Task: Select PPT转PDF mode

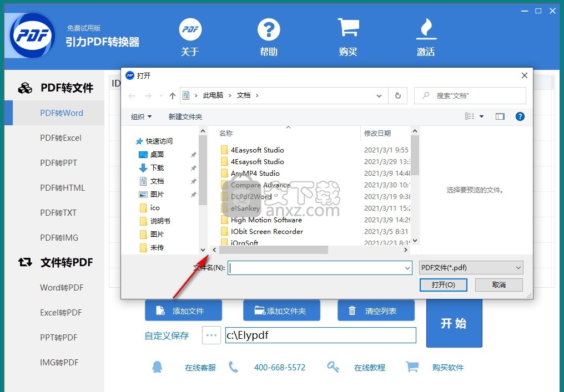Action: click(x=58, y=337)
